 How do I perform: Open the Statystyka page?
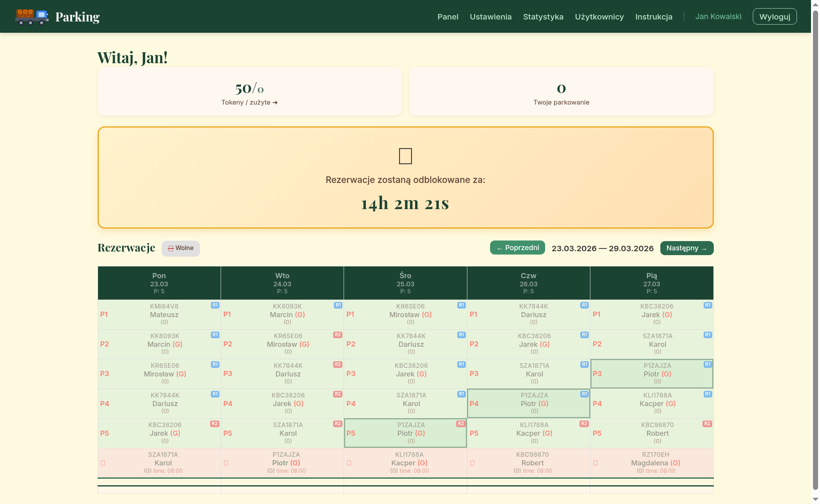click(543, 17)
